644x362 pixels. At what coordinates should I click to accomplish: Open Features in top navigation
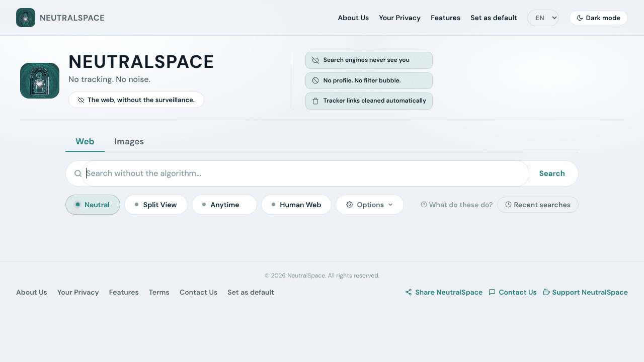pos(445,18)
